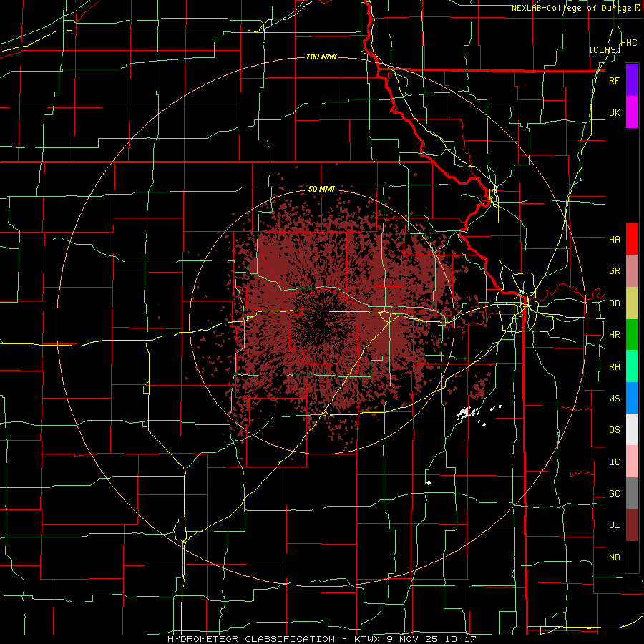
Task: Click the gray GC legend color block
Action: (x=632, y=493)
